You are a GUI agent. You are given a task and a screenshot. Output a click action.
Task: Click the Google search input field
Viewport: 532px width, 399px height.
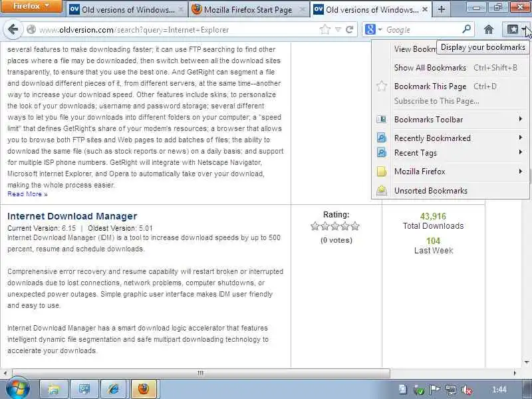pyautogui.click(x=422, y=30)
